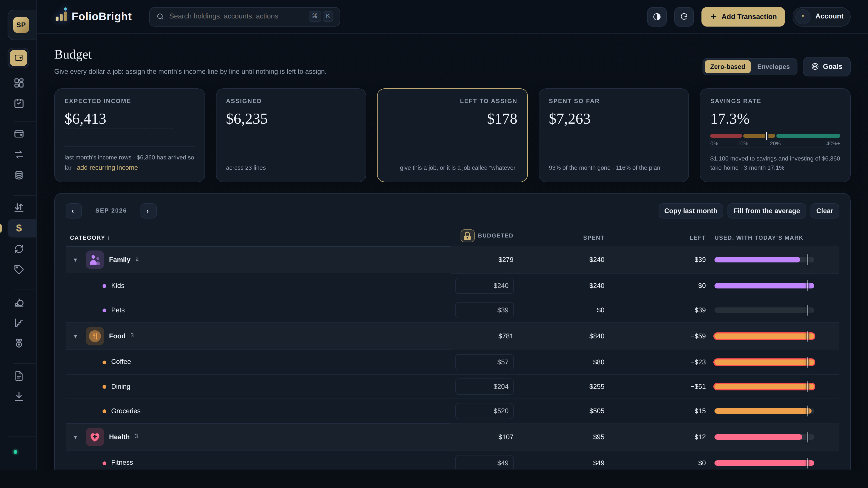Open the transfers arrows sidebar icon
Screen dimensions: 868x488
19,155
